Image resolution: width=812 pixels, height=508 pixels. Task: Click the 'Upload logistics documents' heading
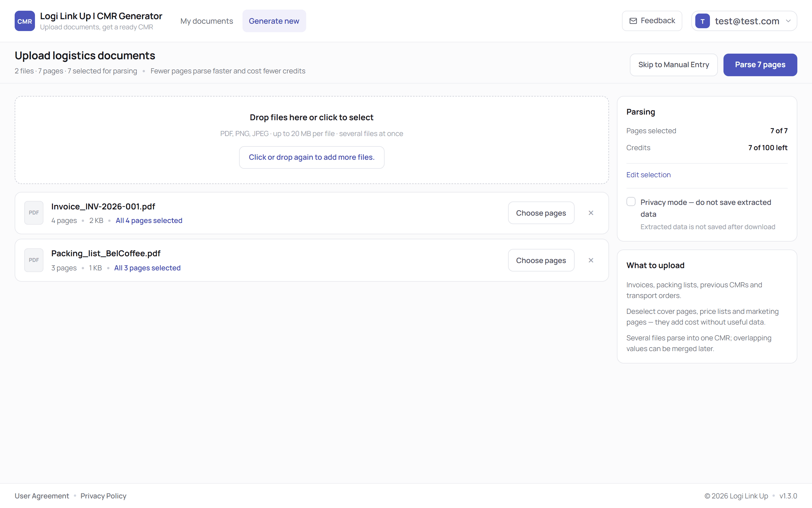(x=85, y=55)
